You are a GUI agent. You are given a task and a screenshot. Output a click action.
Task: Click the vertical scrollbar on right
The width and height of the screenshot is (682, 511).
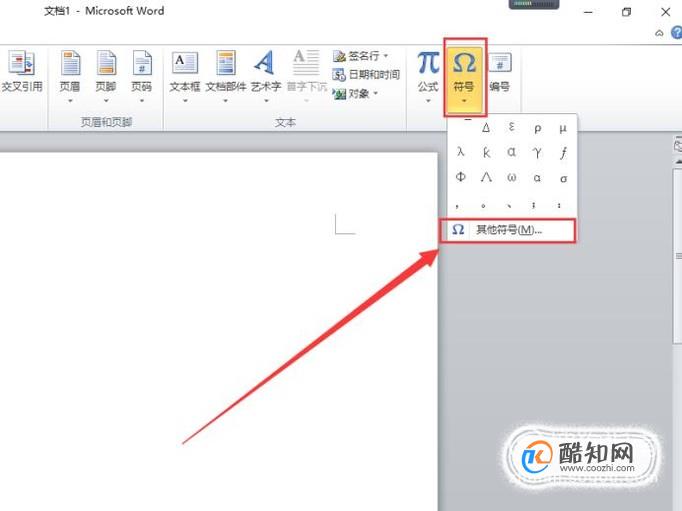(678, 255)
